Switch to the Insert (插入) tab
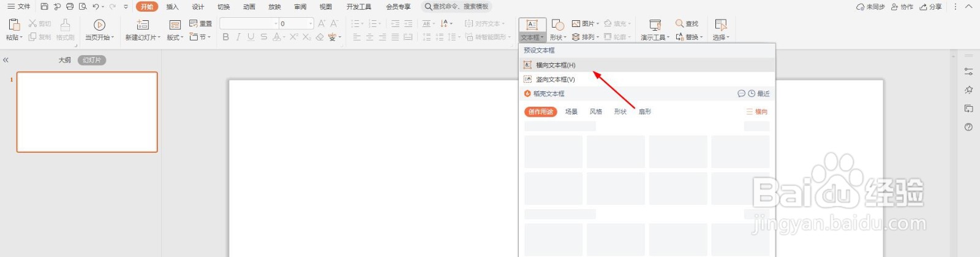Image resolution: width=980 pixels, height=257 pixels. (173, 7)
